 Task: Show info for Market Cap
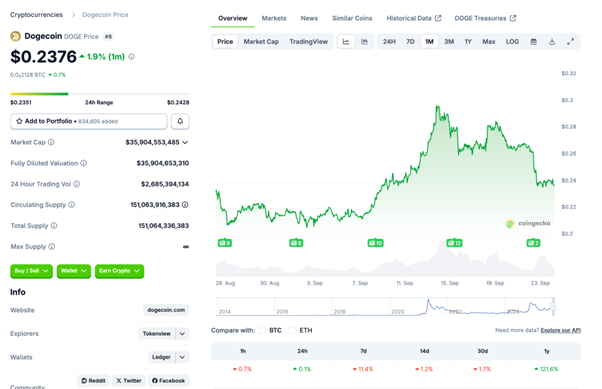click(x=51, y=142)
